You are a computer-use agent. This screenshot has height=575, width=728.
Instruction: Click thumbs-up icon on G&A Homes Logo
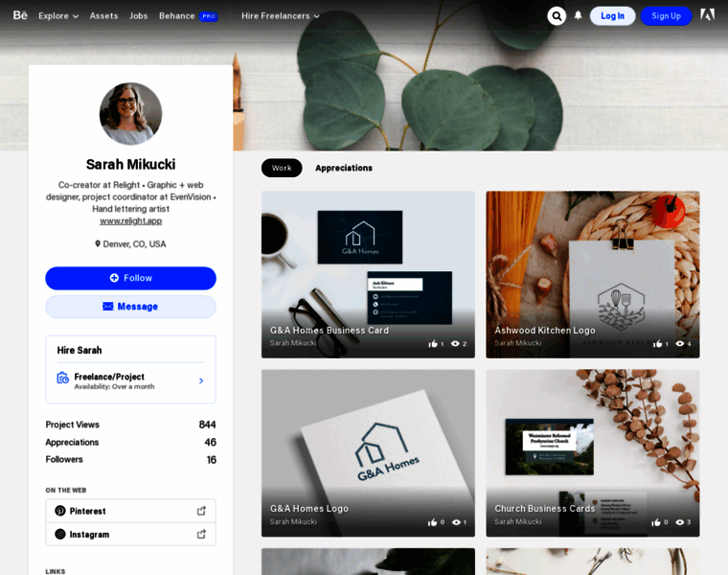click(x=433, y=522)
